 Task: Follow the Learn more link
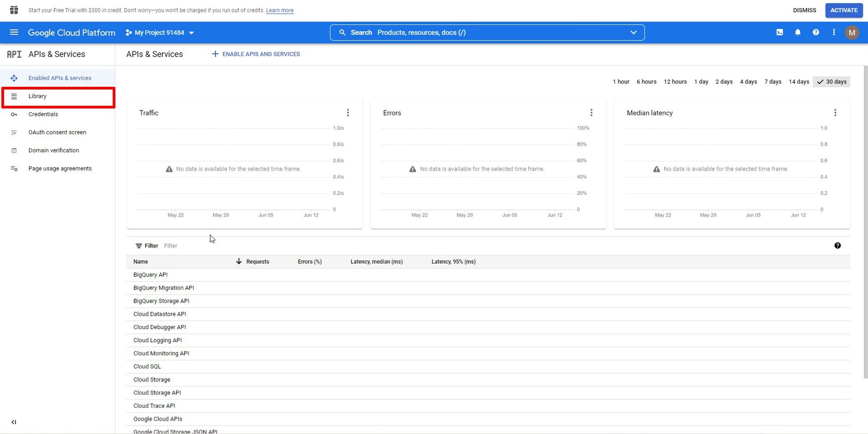280,10
